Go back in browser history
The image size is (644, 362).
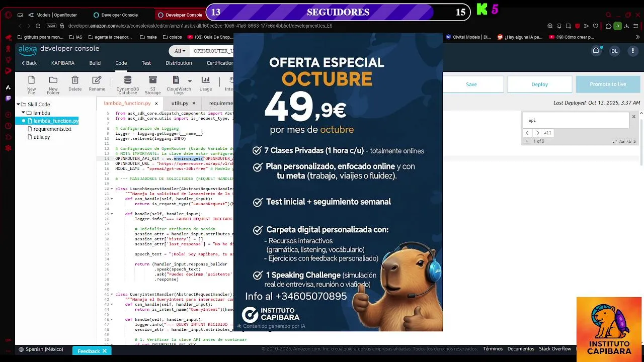point(20,26)
